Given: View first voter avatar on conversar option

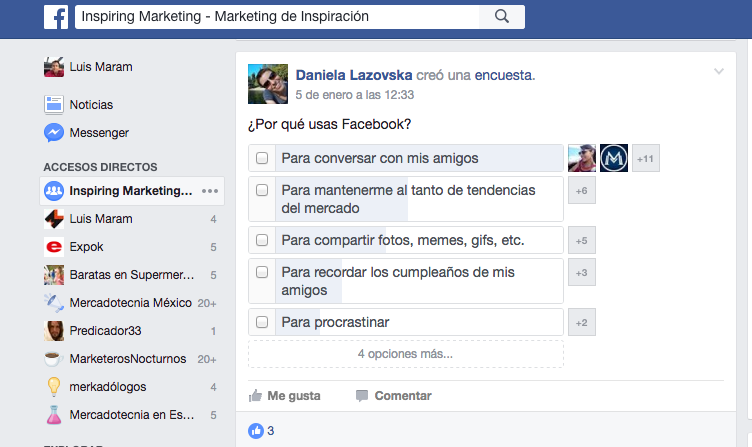Looking at the screenshot, I should pyautogui.click(x=582, y=158).
